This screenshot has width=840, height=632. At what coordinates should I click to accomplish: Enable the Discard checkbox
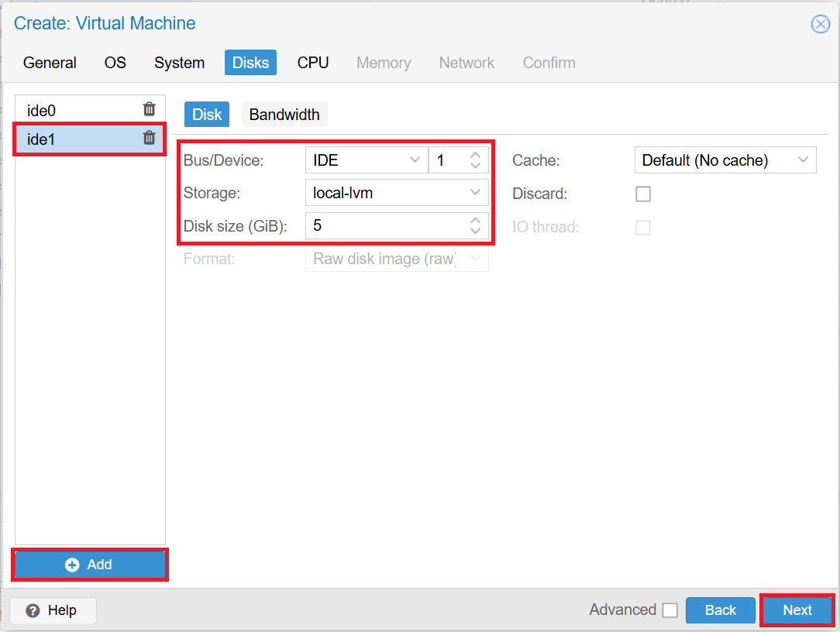coord(643,194)
